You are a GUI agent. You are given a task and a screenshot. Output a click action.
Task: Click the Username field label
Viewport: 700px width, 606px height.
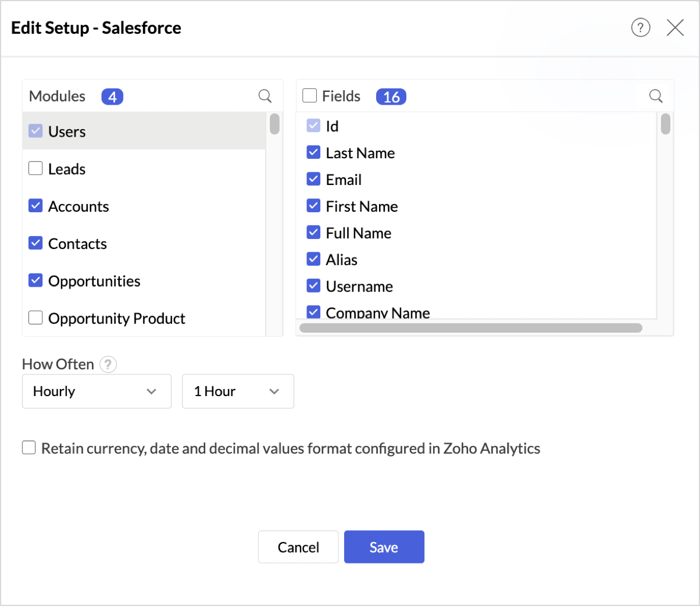pos(359,287)
